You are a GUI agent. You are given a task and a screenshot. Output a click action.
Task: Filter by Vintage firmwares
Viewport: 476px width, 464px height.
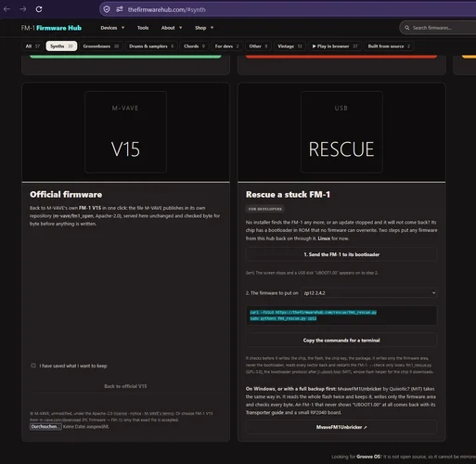(x=289, y=46)
